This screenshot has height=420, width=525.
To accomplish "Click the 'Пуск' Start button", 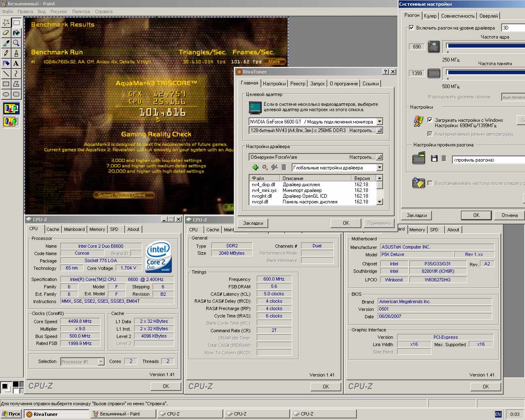I will coord(11,414).
